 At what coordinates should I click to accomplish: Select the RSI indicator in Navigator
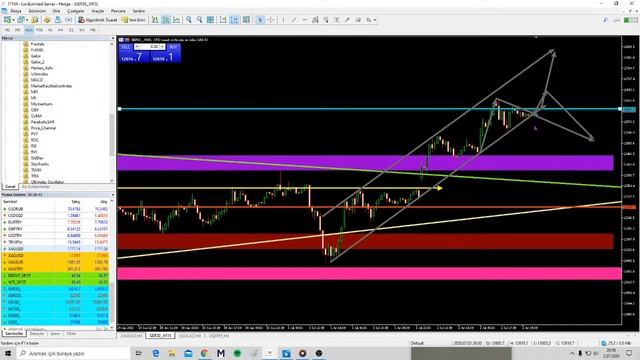pos(33,146)
